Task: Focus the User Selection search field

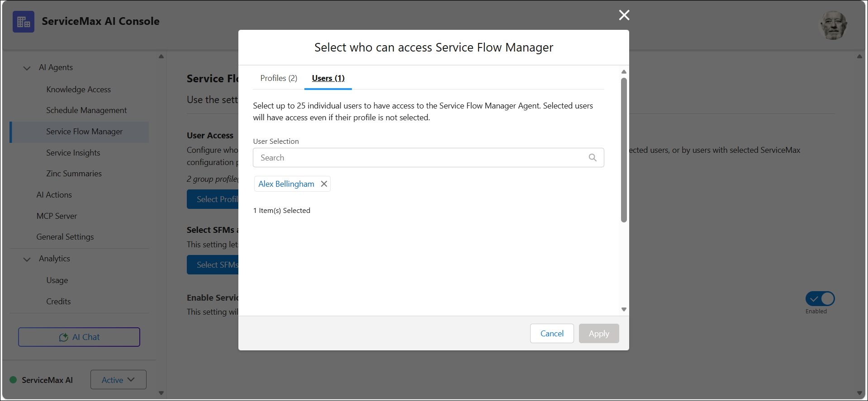Action: [x=428, y=158]
